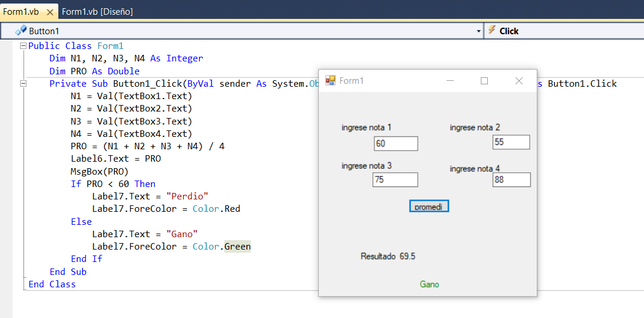Viewport: 644px width, 318px height.
Task: Close the Form1.vb tab
Action: click(50, 12)
